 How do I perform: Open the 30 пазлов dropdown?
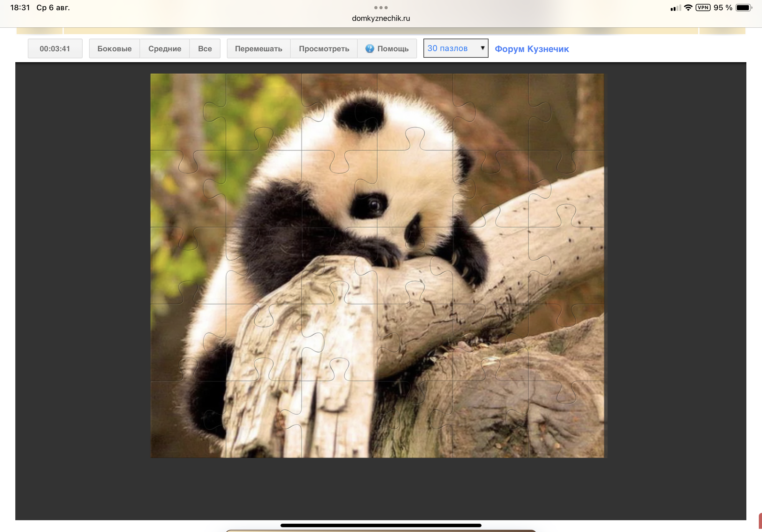coord(455,48)
